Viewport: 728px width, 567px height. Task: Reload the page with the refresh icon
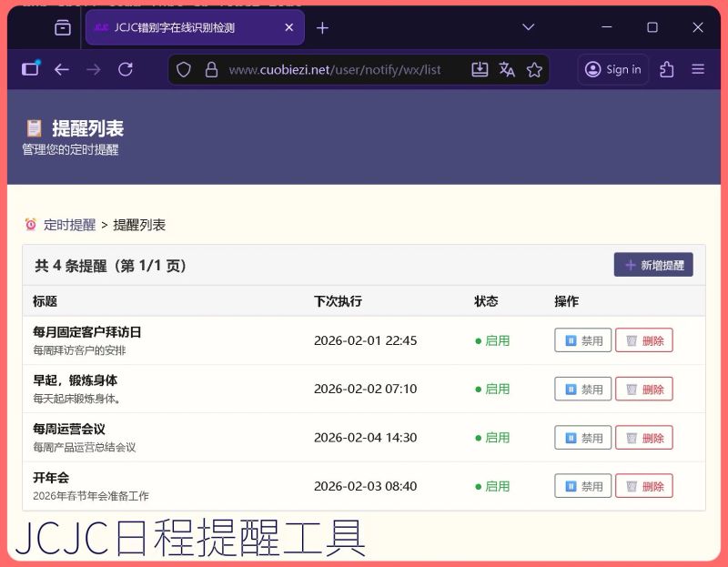(x=126, y=68)
